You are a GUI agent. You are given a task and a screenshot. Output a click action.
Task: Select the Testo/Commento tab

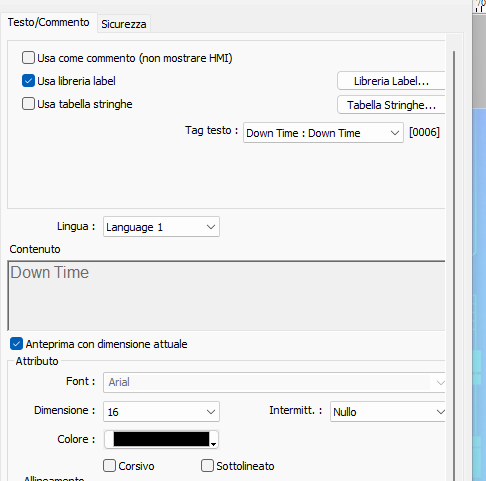[x=49, y=22]
